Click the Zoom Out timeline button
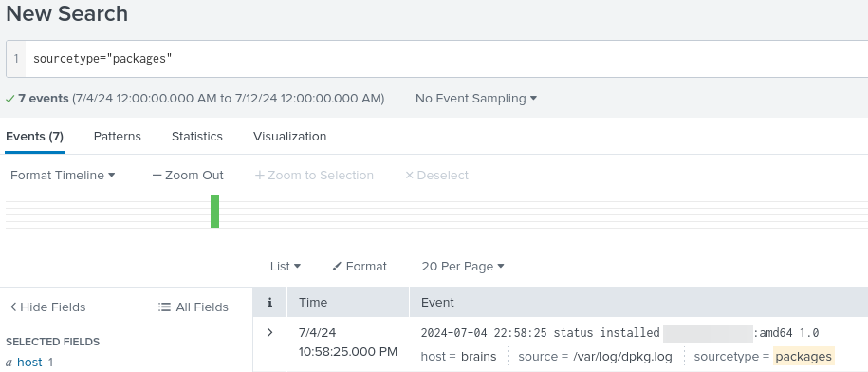868x372 pixels. point(188,175)
